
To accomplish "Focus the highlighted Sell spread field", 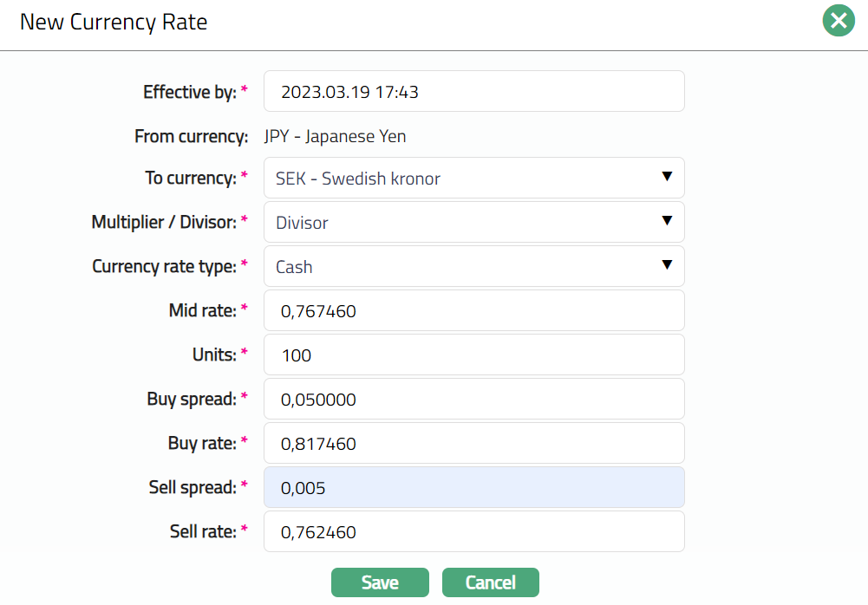I will [473, 488].
